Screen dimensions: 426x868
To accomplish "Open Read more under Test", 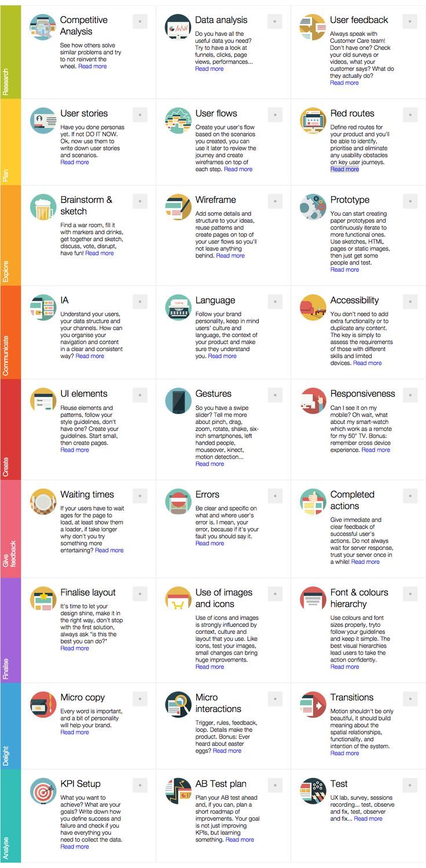I will (368, 819).
